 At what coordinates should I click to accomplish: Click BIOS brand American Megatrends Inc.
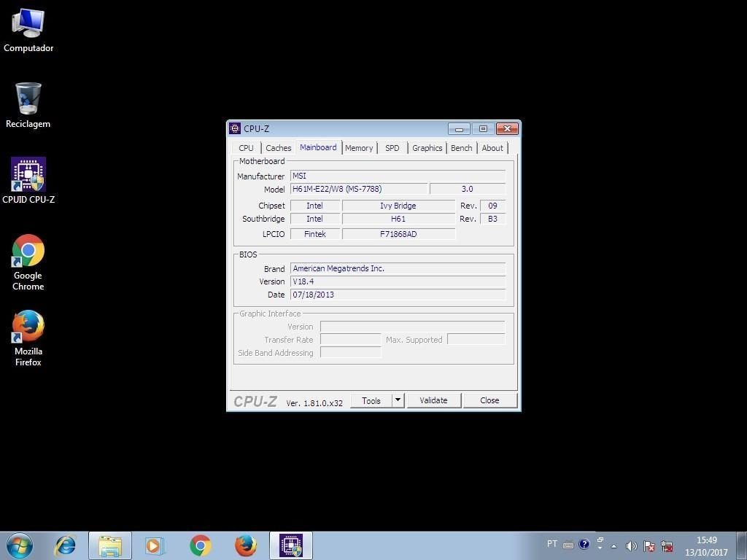point(398,268)
